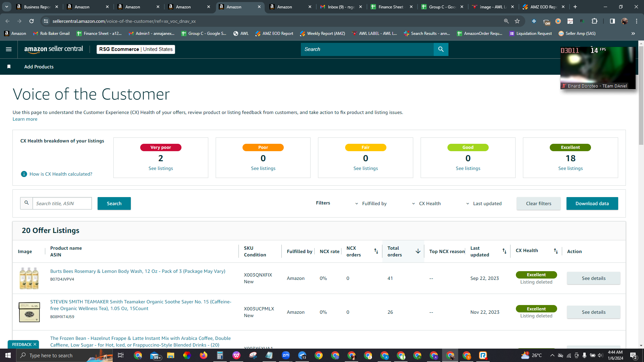Viewport: 644px width, 362px height.
Task: Open the Calculator app from the taskbar
Action: coord(220,355)
